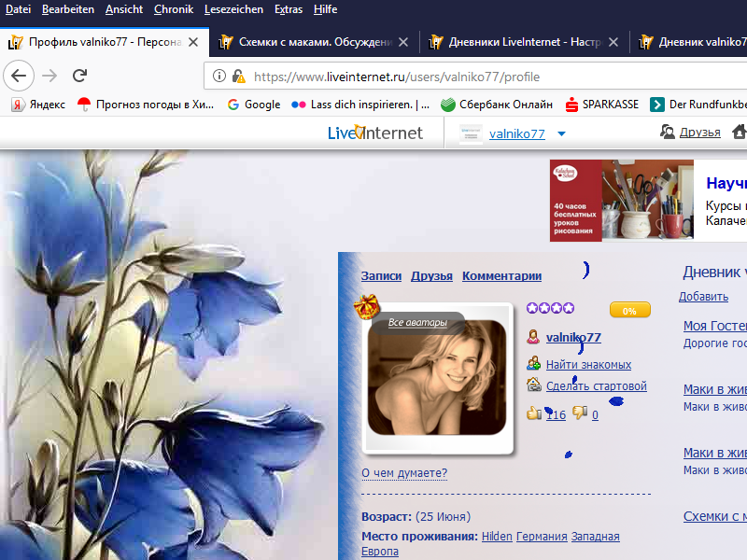This screenshot has height=560, width=747.
Task: Open the Друзья profile section link
Action: pos(431,275)
